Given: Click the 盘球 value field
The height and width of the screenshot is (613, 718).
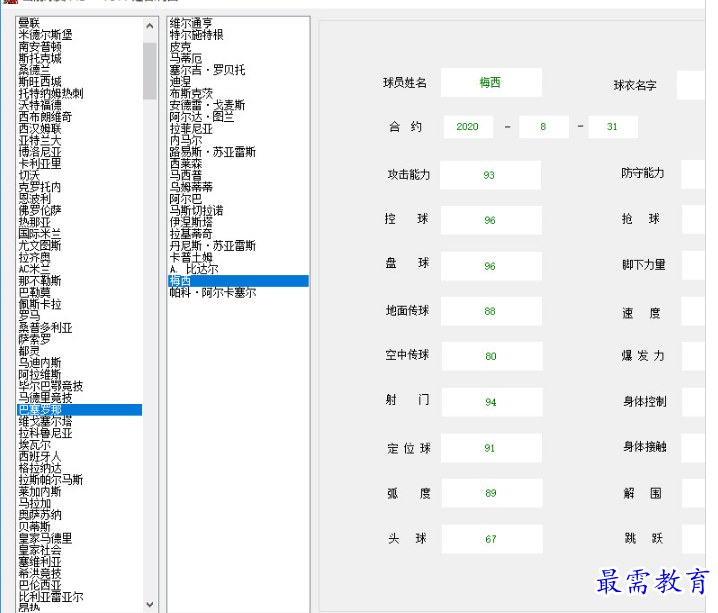Looking at the screenshot, I should pyautogui.click(x=491, y=266).
